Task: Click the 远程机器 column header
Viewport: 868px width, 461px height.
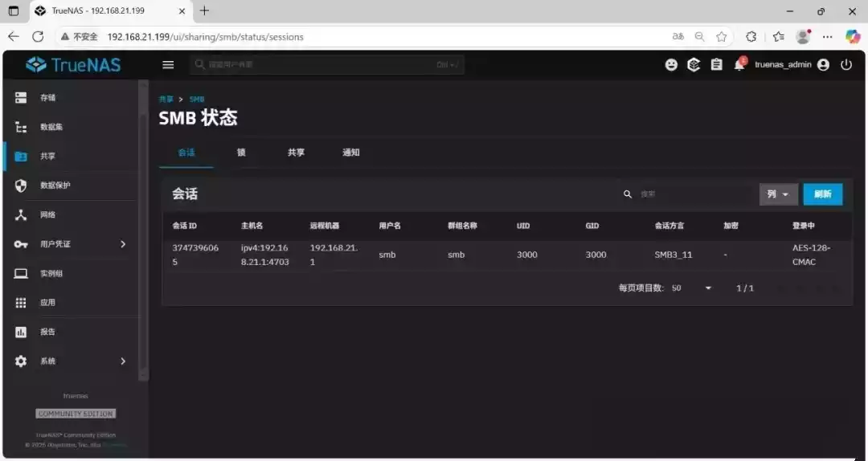Action: 325,226
